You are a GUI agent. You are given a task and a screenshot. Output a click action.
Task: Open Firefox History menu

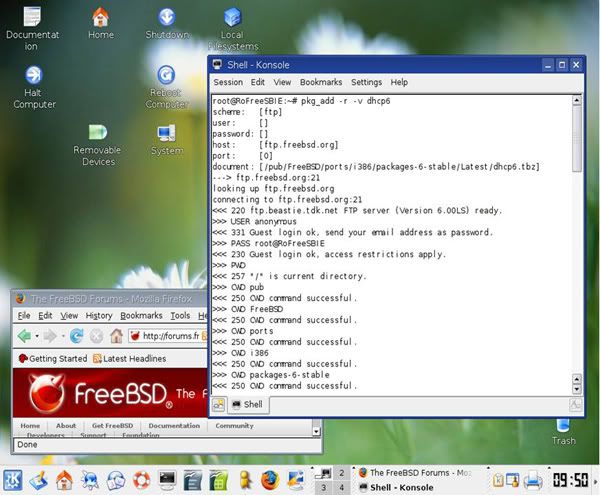tap(99, 316)
